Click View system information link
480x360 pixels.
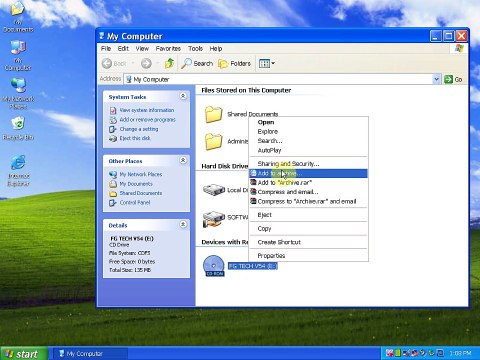(x=146, y=110)
